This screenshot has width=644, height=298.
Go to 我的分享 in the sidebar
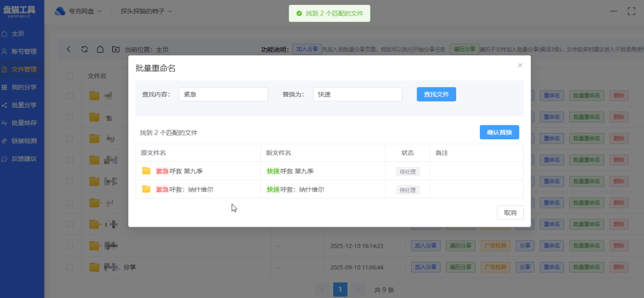pyautogui.click(x=24, y=87)
